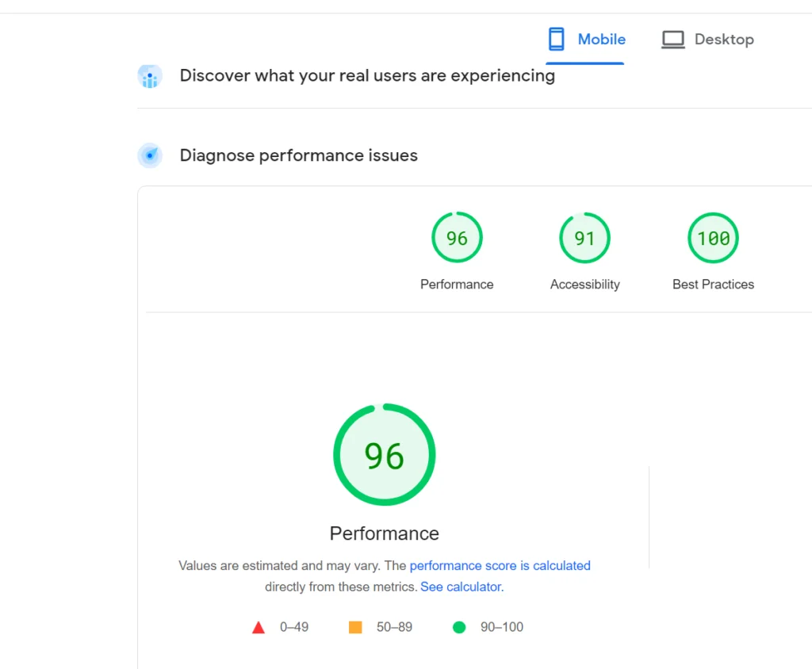The height and width of the screenshot is (669, 812).
Task: Switch to the Desktop tab
Action: [x=707, y=40]
